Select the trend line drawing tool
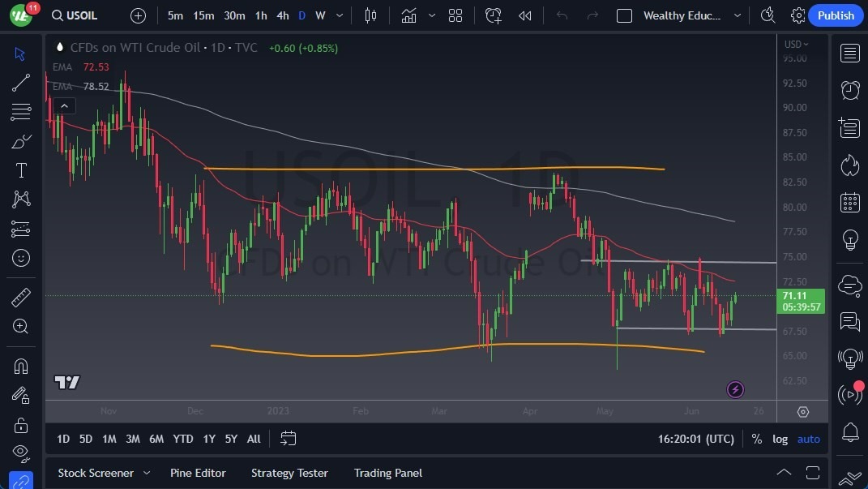Viewport: 868px width, 489px height. pos(21,83)
